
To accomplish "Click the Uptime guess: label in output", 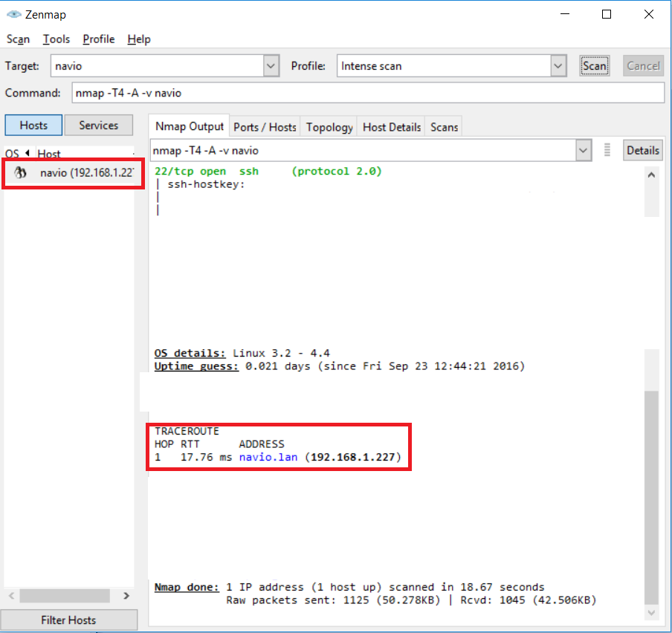I will click(196, 366).
